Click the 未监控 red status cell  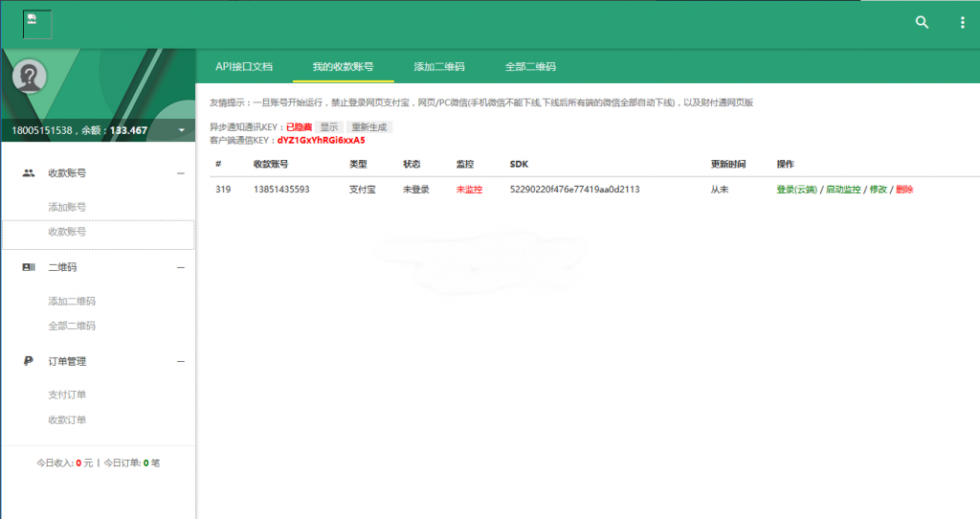coord(469,190)
